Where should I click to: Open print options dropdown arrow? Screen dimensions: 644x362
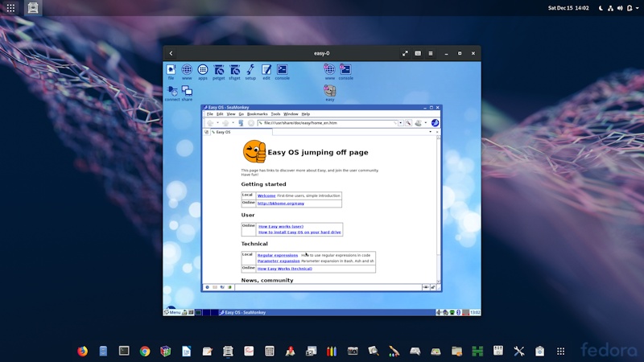click(426, 123)
